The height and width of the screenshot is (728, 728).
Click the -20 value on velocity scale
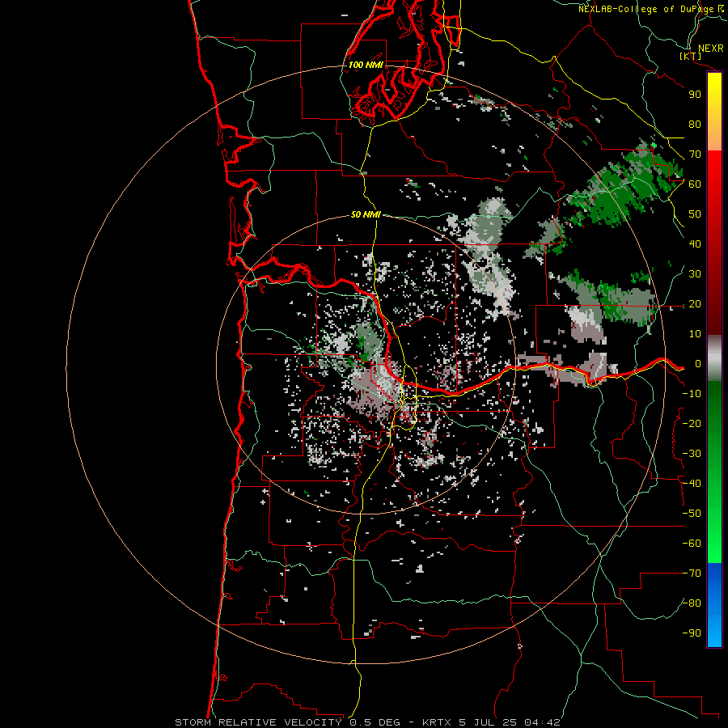pos(692,423)
